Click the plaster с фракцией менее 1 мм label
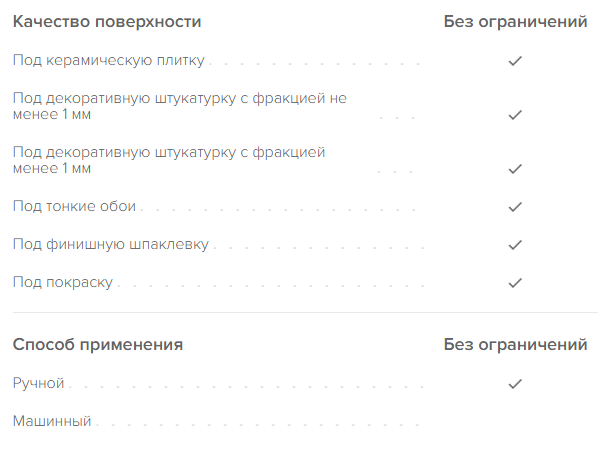 (x=170, y=161)
